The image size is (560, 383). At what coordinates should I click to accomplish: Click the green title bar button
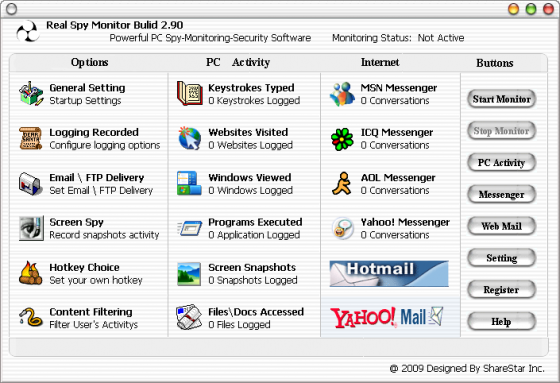tap(531, 9)
